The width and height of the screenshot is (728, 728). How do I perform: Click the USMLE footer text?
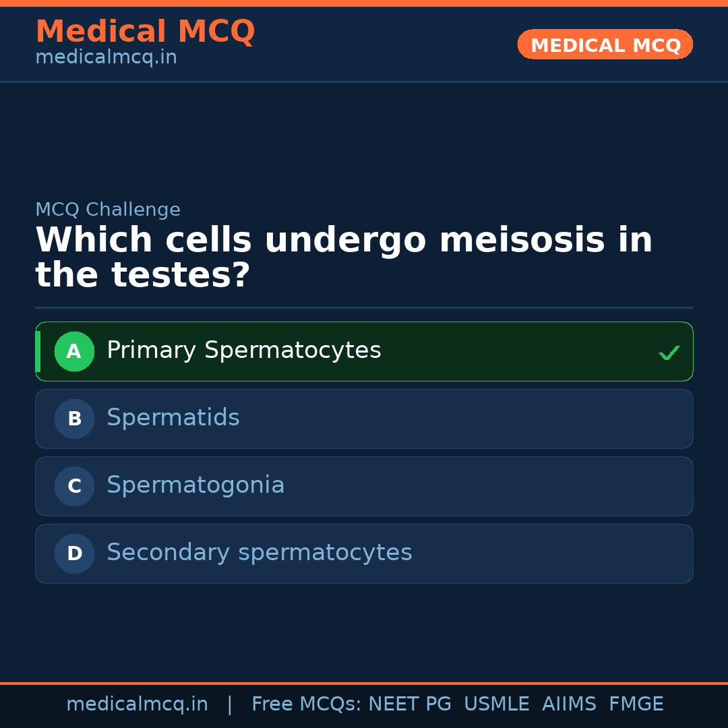pos(496,704)
